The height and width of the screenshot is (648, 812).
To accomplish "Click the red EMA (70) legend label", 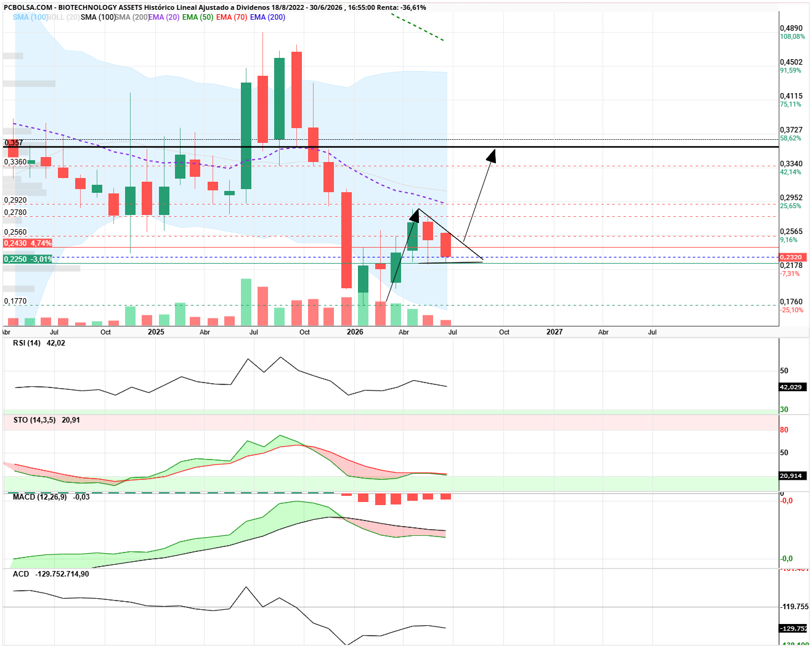I will point(232,17).
